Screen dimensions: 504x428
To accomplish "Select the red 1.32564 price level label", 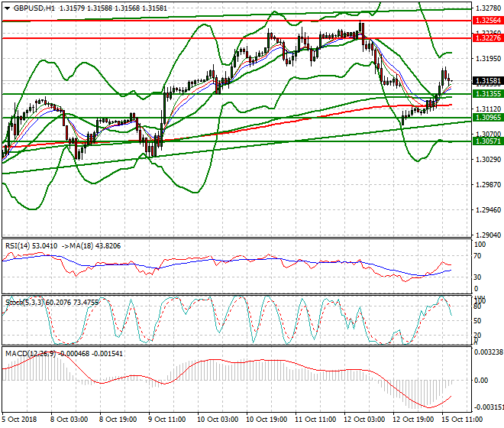I will [488, 21].
